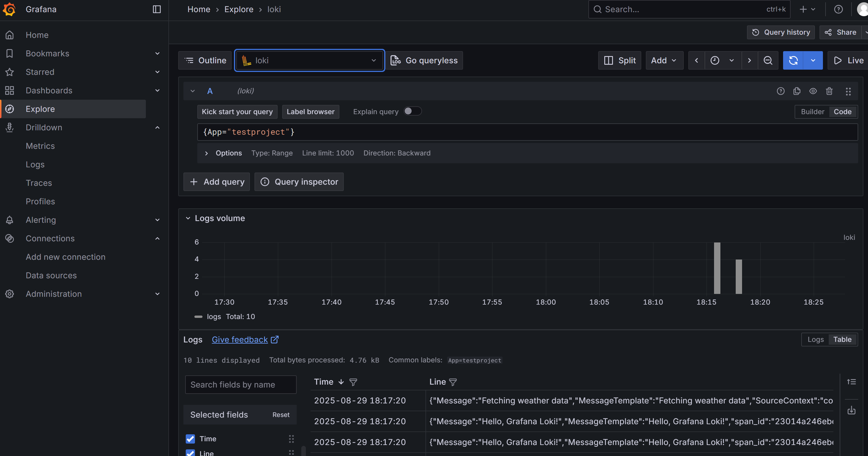Delete query A with trash icon
This screenshot has width=868, height=456.
click(x=829, y=91)
